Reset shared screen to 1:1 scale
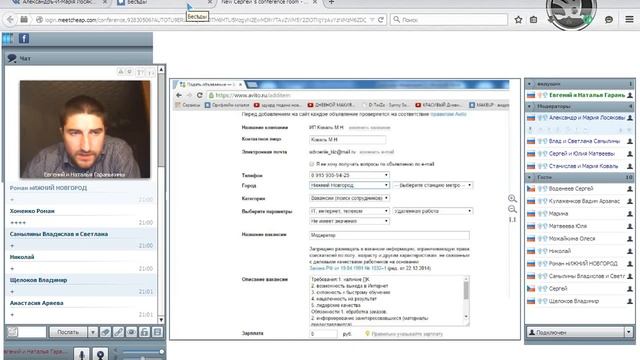This screenshot has width=640, height=360. (x=512, y=220)
